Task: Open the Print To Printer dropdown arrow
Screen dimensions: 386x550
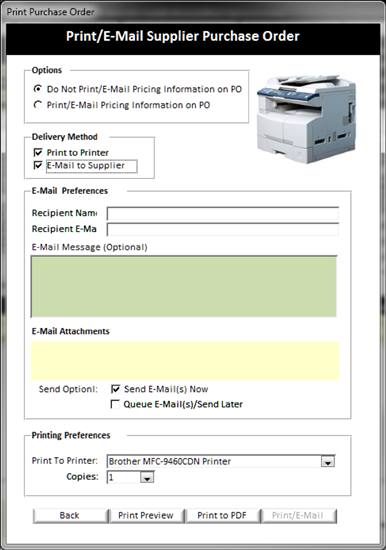Action: [x=328, y=462]
